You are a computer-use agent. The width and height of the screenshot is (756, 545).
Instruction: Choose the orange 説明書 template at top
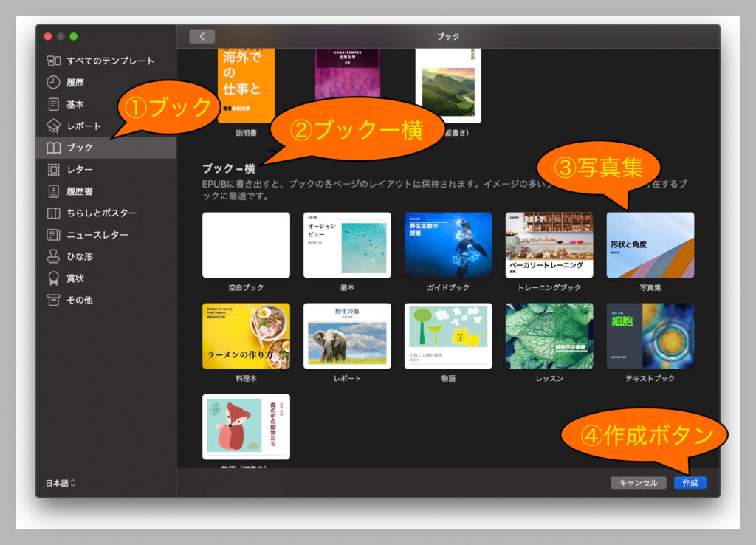[x=247, y=86]
